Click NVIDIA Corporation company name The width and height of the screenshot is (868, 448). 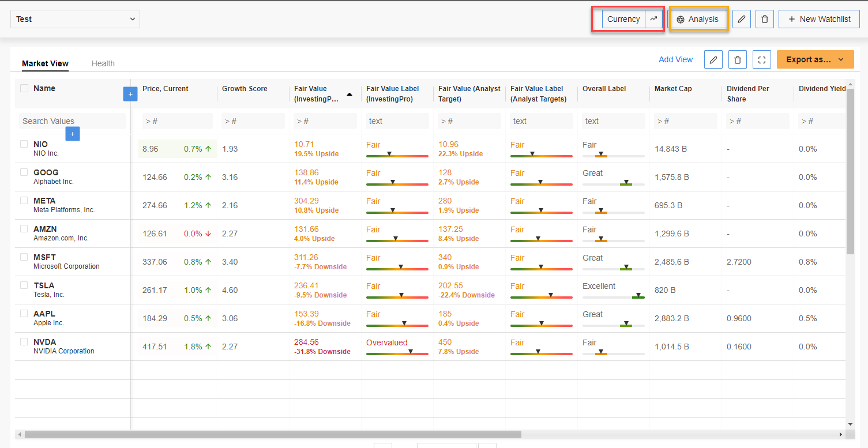64,351
